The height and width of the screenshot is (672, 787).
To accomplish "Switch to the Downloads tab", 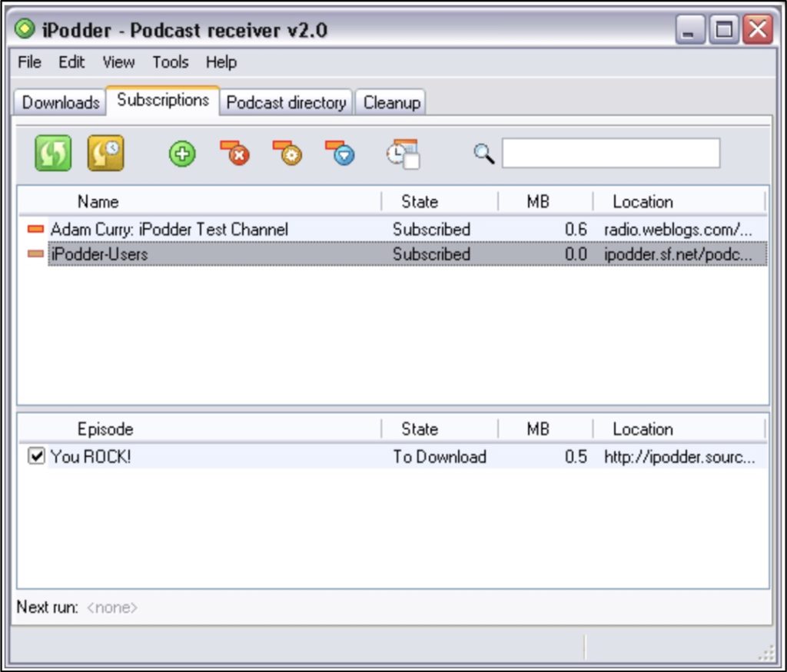I will click(x=60, y=102).
